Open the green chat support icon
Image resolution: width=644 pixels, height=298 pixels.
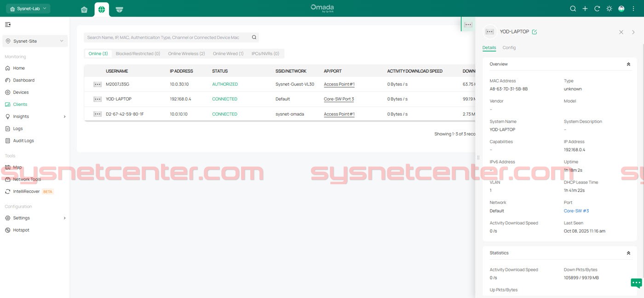click(636, 283)
